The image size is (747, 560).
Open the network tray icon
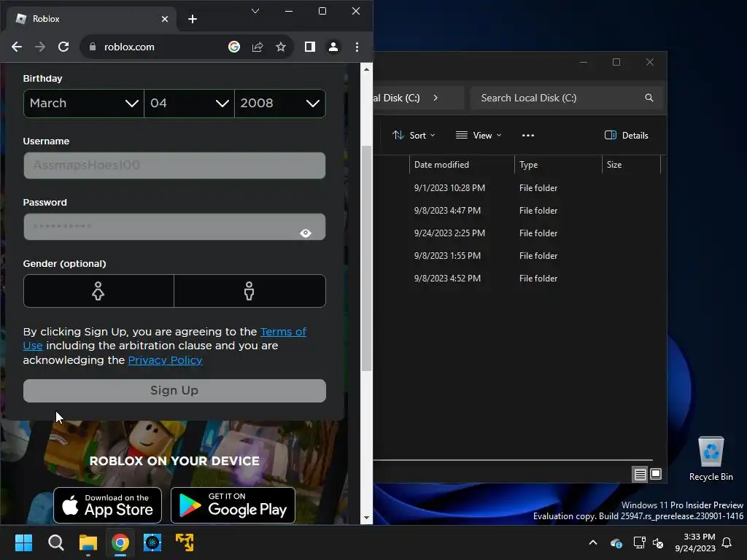point(639,542)
